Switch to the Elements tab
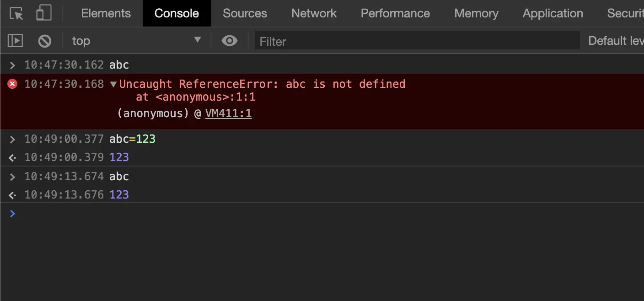Screen dimensions: 644x301 click(x=106, y=14)
